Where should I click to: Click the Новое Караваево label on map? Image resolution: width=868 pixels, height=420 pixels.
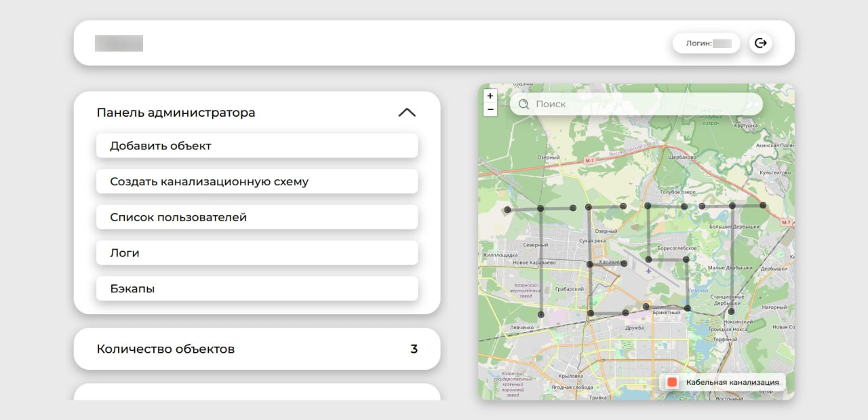(x=534, y=263)
